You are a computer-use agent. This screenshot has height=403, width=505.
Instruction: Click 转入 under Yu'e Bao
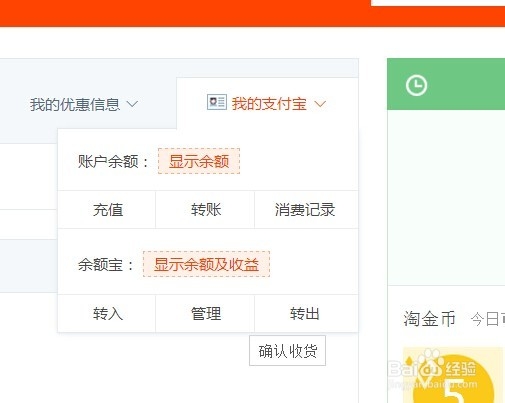(x=107, y=314)
